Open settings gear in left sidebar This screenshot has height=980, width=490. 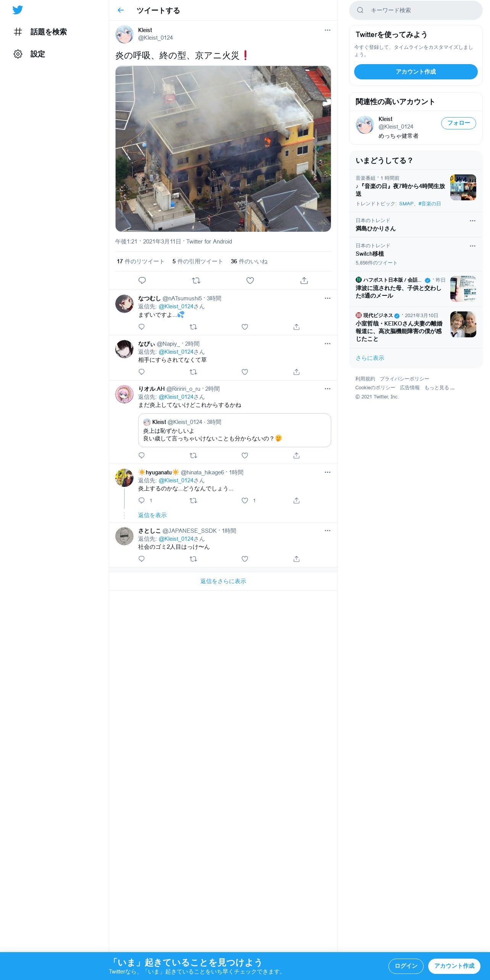click(x=18, y=54)
